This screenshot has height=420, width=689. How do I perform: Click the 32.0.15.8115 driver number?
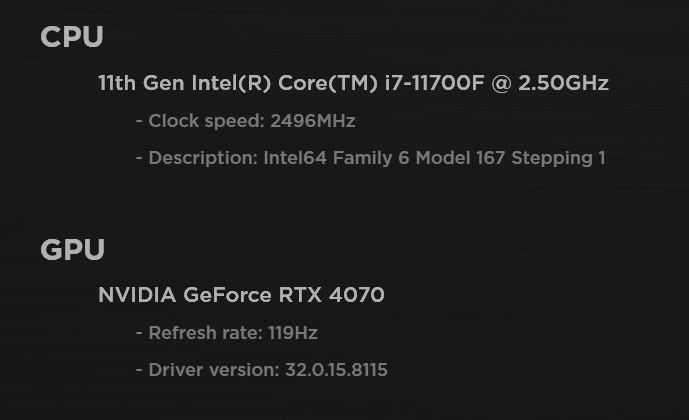coord(334,370)
